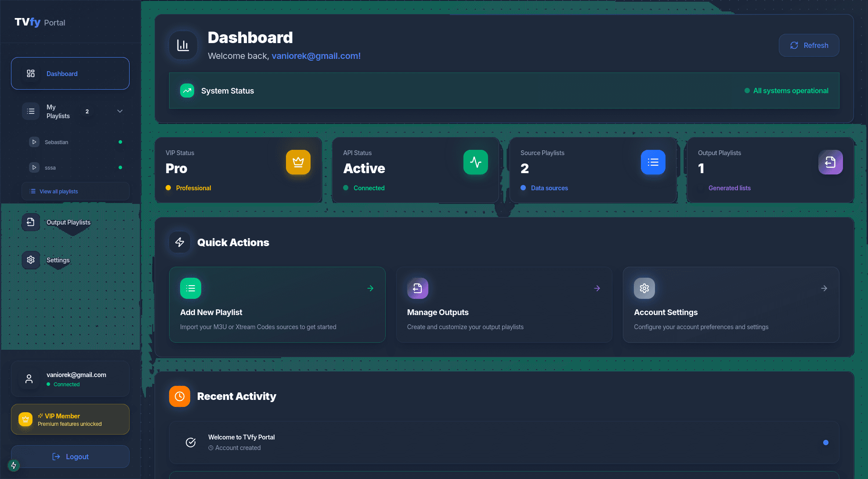Click Generated lists label in Output Playlists card
Viewport: 868px width, 479px height.
point(730,188)
